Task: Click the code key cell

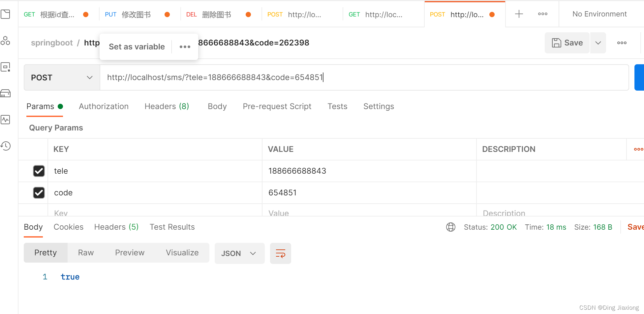Action: pyautogui.click(x=155, y=193)
